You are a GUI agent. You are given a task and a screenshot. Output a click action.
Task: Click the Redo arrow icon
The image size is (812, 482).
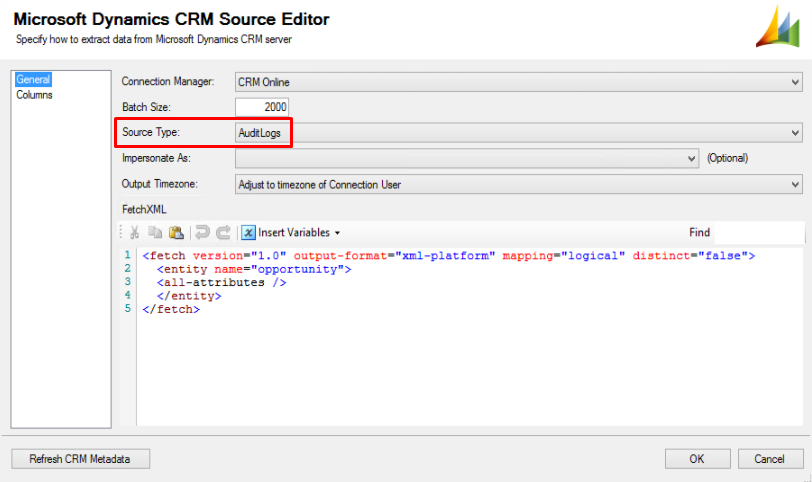pos(223,232)
